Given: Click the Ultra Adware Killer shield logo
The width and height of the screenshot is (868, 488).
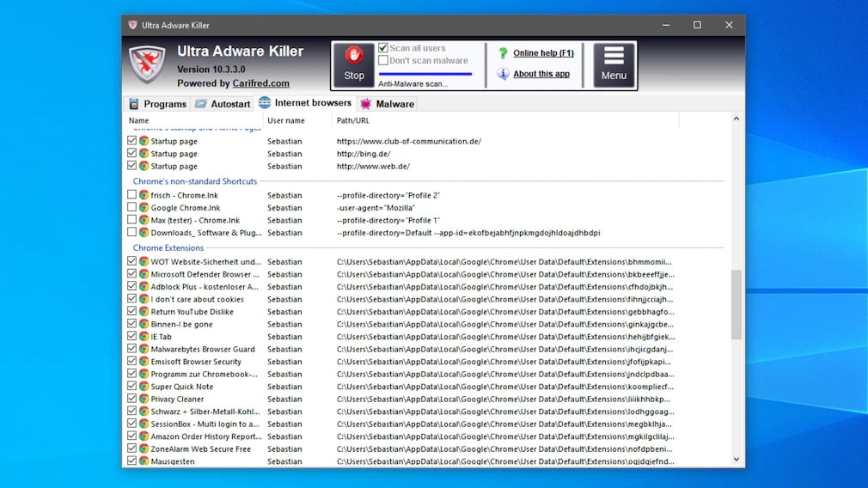Looking at the screenshot, I should pos(147,64).
